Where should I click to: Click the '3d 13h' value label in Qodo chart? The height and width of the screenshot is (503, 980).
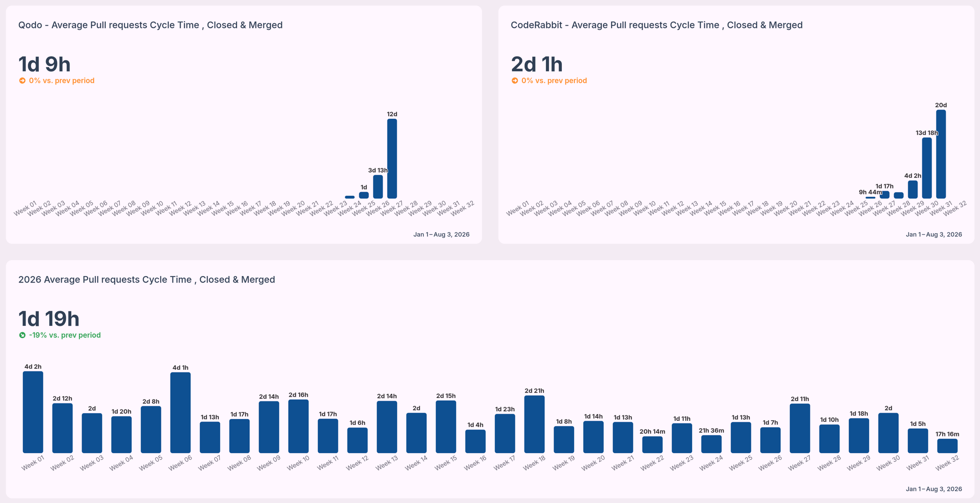[x=378, y=170]
